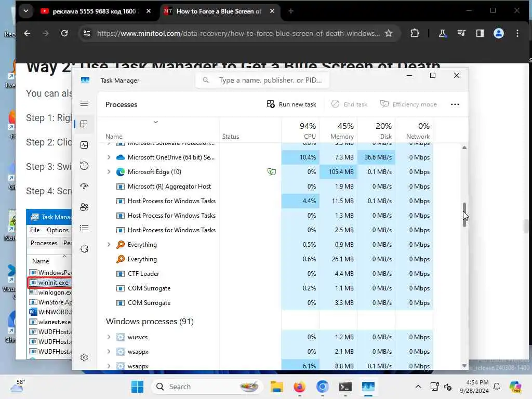Click the Microsoft OneDrive cloud icon
Screen dimensions: 532x399
[x=121, y=157]
